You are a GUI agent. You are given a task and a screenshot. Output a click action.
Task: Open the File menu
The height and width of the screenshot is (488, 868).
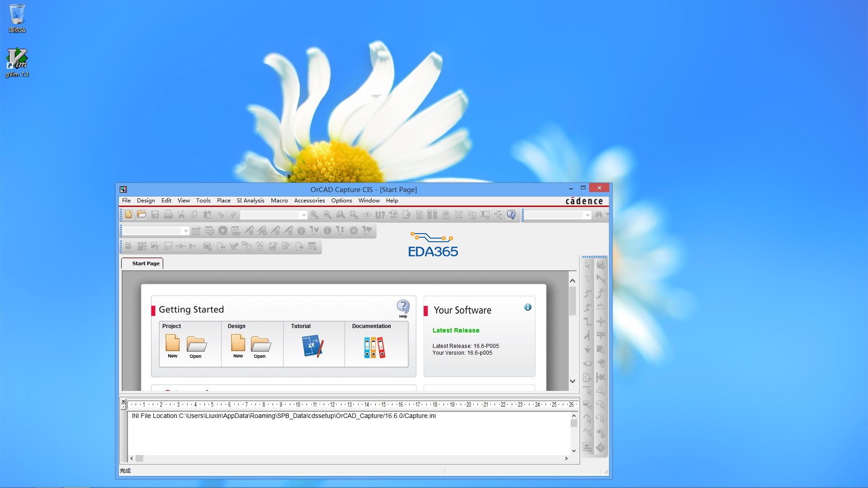click(126, 201)
